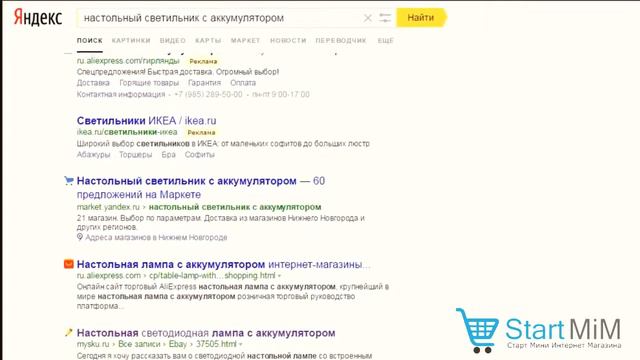Open Настольная светодиодная лампа result title
Screen dimensions: 640x360
click(x=206, y=333)
